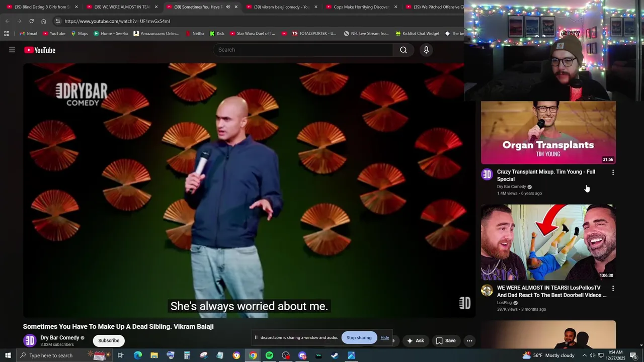Mute the tab via speaker icon on active tab

click(x=227, y=7)
